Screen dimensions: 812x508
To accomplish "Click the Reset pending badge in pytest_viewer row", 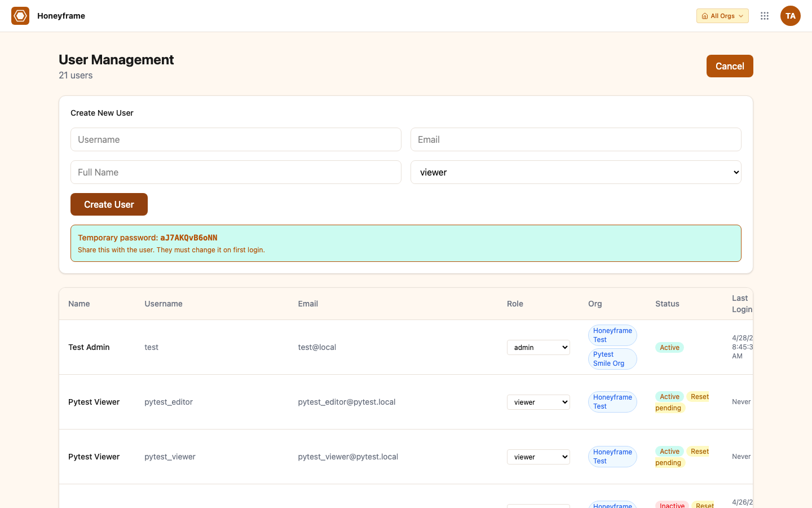I will [682, 457].
